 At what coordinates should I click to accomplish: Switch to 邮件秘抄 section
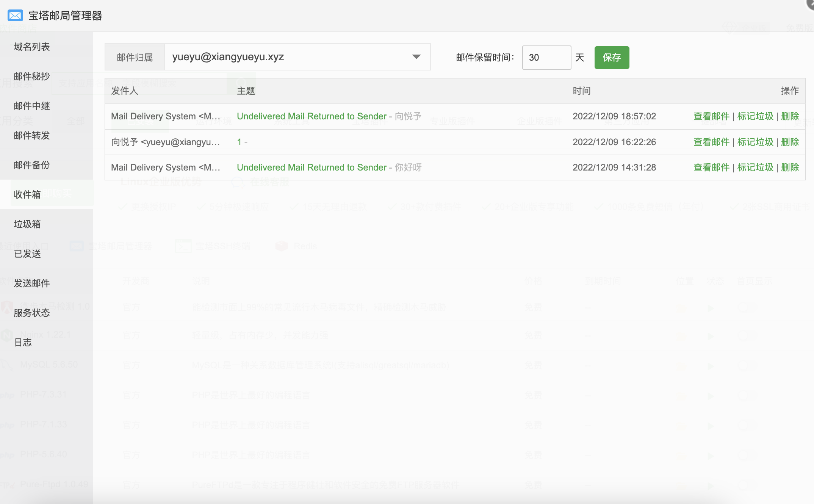(32, 76)
